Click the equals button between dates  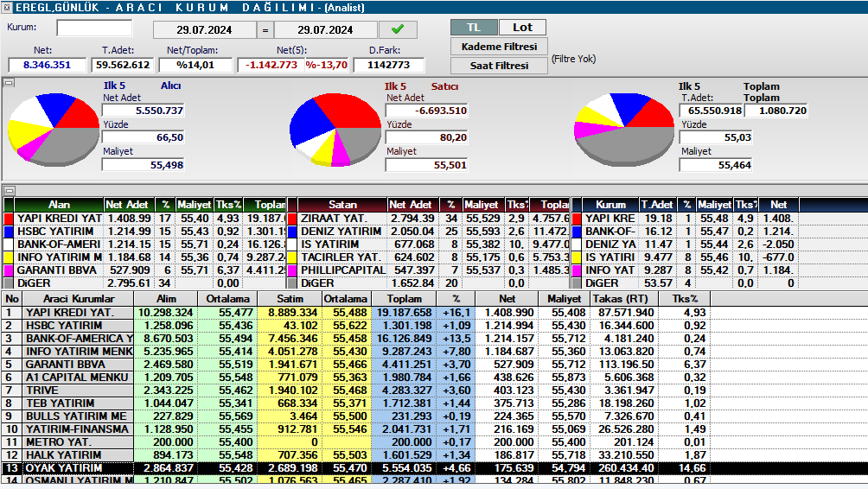(265, 30)
